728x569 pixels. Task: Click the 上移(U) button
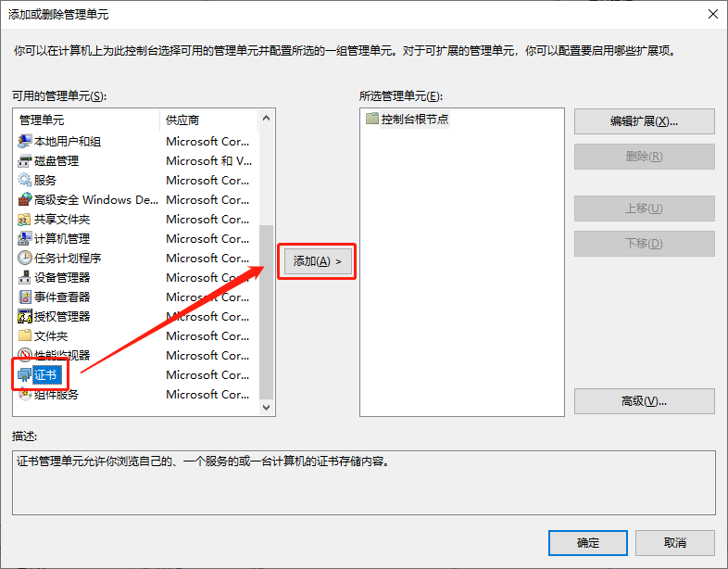tap(644, 209)
